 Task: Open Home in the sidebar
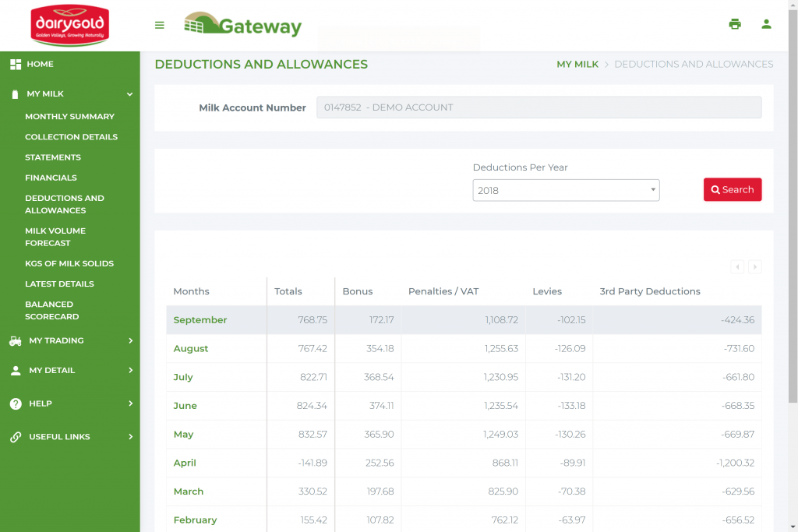[41, 64]
